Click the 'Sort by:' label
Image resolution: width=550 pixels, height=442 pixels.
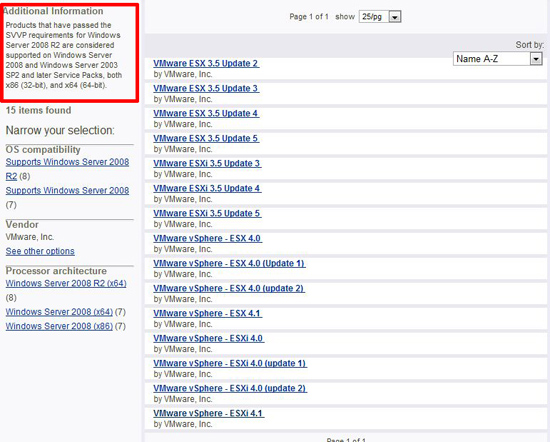click(x=529, y=45)
